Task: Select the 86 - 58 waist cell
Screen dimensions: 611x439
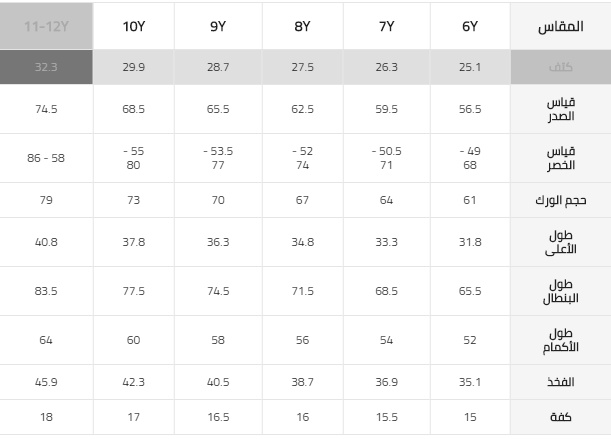Action: pyautogui.click(x=46, y=158)
